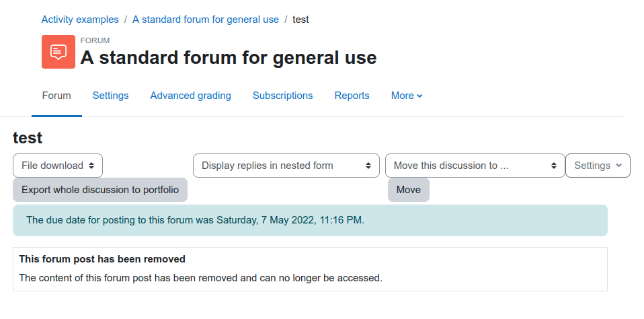Open the Advanced grading tab
Viewport: 644px width, 319px height.
click(x=190, y=96)
